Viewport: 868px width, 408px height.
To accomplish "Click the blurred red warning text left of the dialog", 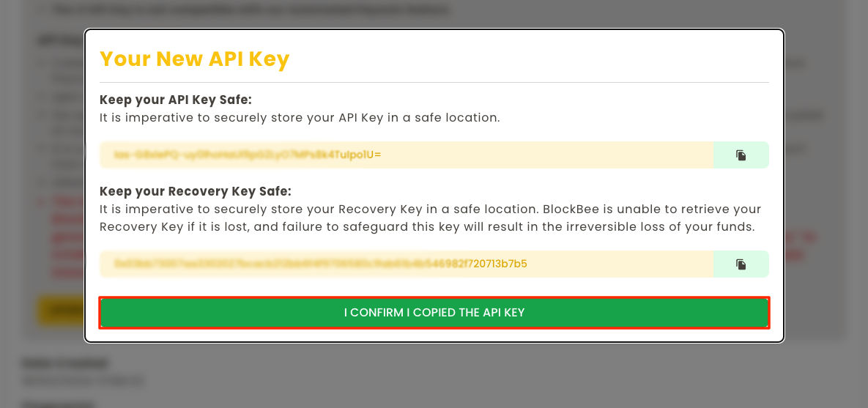I will (x=67, y=236).
